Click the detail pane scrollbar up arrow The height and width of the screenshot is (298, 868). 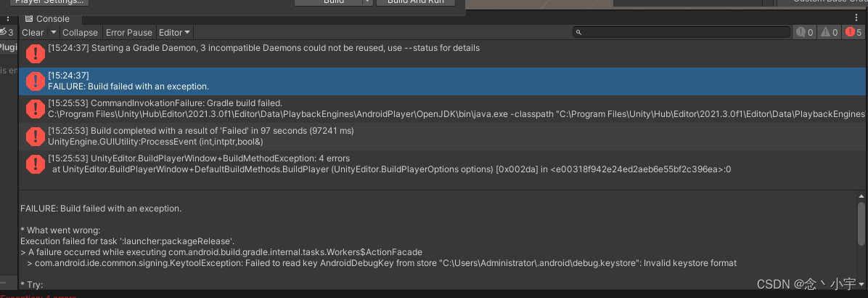861,196
